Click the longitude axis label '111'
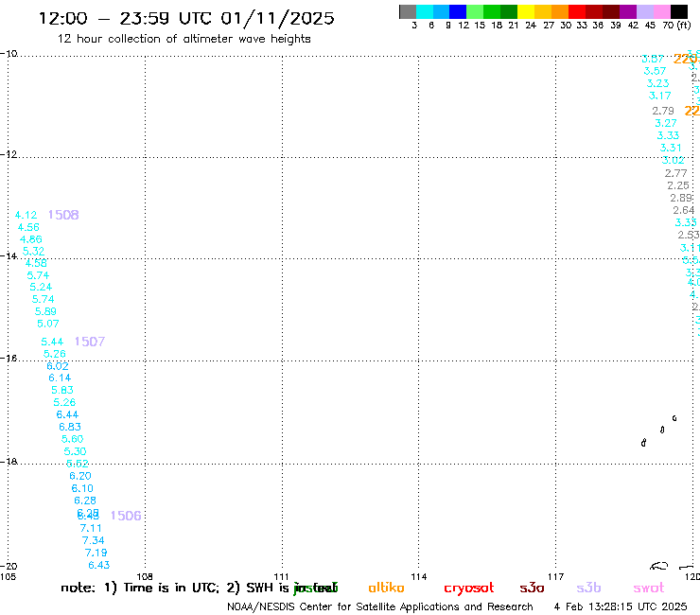This screenshot has width=700, height=615. tap(281, 576)
